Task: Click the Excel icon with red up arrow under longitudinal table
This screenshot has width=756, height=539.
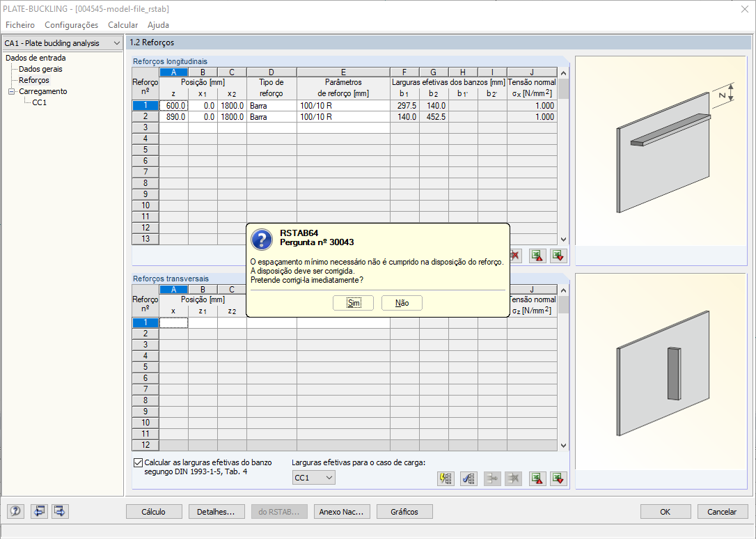Action: (537, 256)
